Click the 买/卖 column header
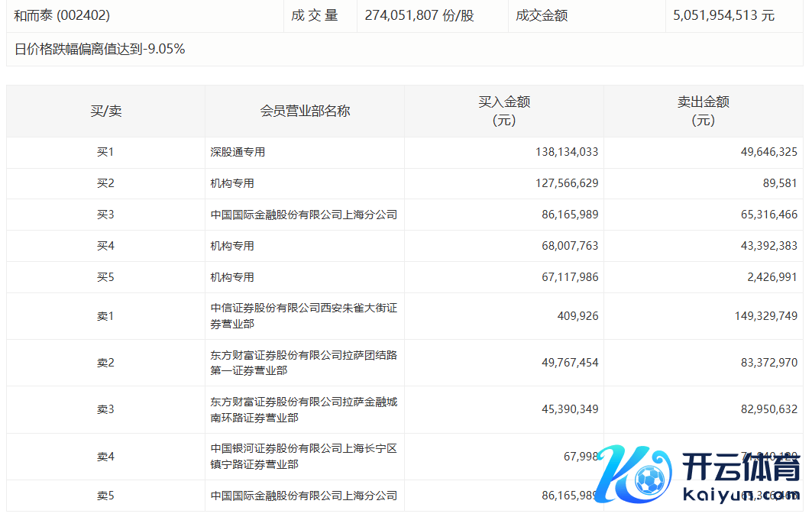The height and width of the screenshot is (520, 812). [x=105, y=111]
